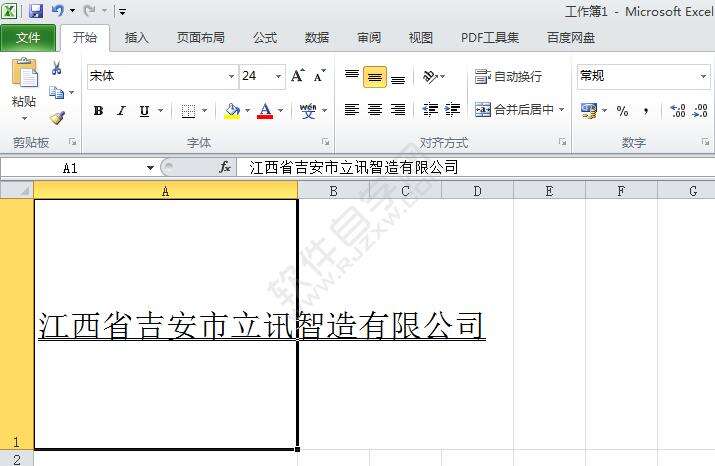Open the fill color dropdown arrow
The image size is (715, 466).
click(248, 110)
